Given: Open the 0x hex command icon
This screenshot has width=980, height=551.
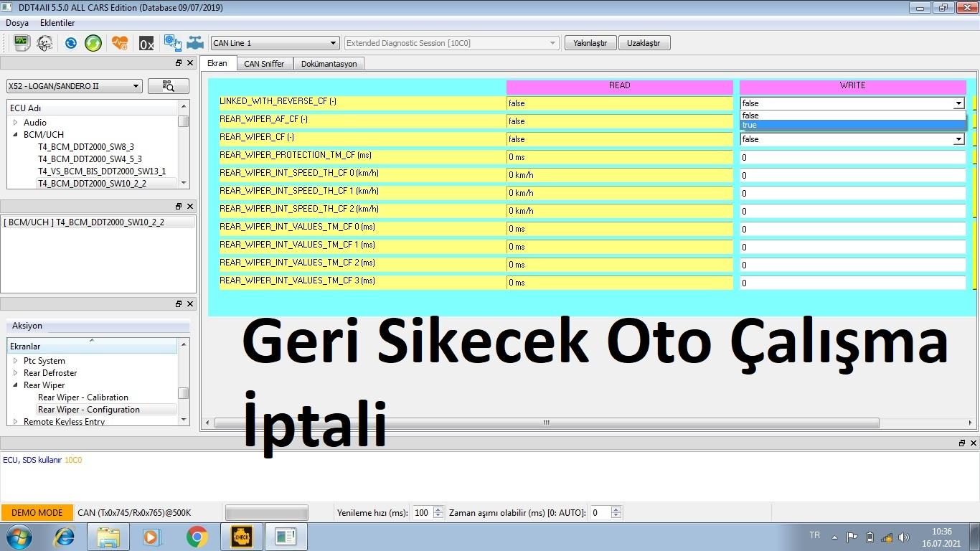Looking at the screenshot, I should click(146, 44).
